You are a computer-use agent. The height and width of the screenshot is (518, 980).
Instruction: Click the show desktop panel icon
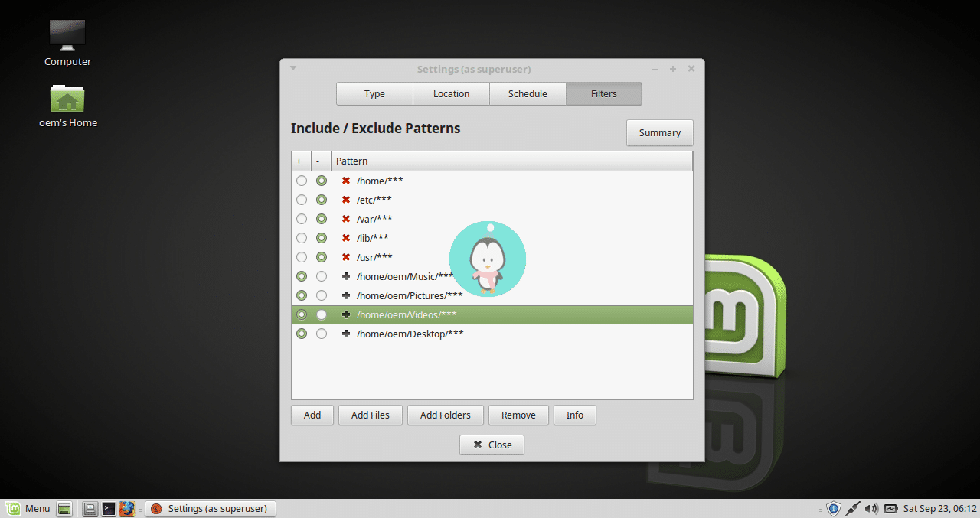tap(64, 508)
